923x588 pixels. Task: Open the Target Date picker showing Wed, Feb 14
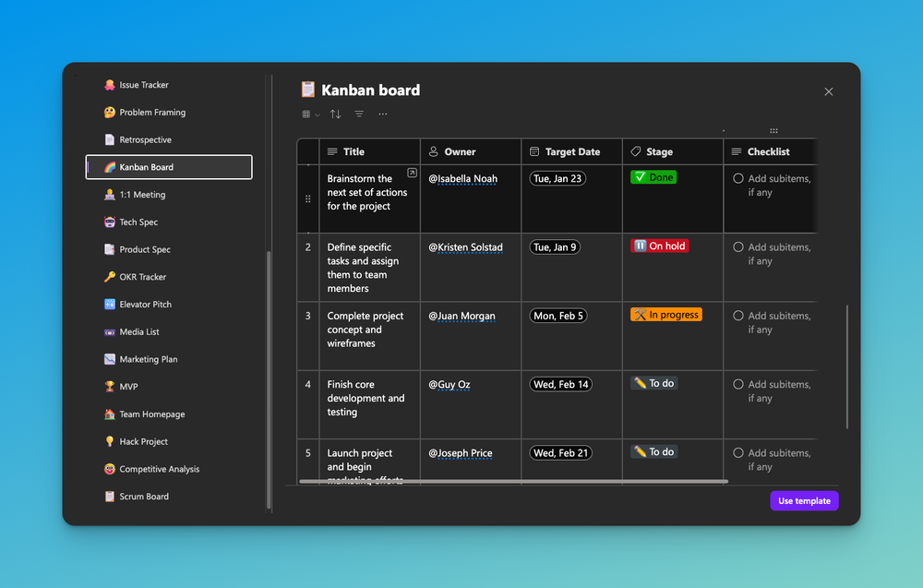pos(560,383)
